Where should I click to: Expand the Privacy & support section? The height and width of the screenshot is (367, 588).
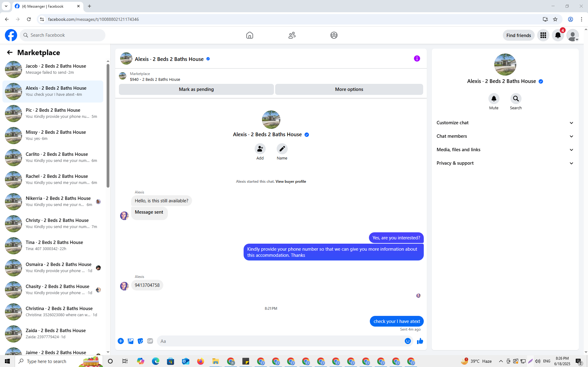[x=505, y=163]
